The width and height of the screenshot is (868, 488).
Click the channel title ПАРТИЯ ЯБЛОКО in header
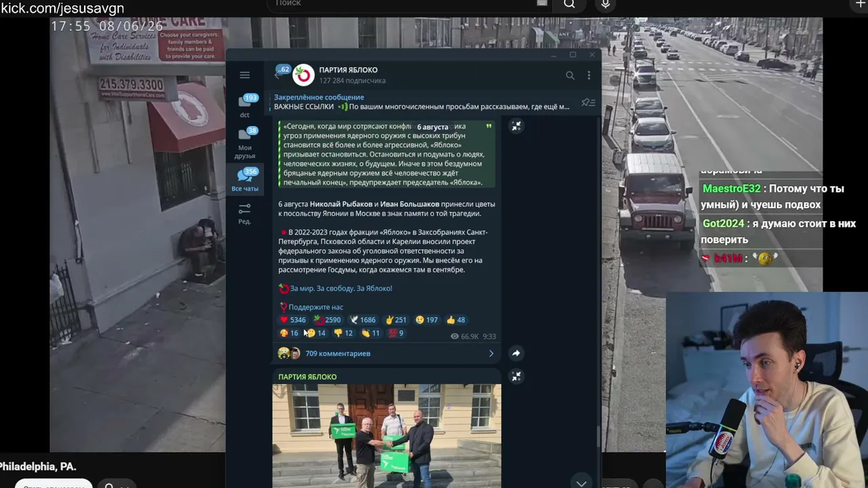coord(349,70)
